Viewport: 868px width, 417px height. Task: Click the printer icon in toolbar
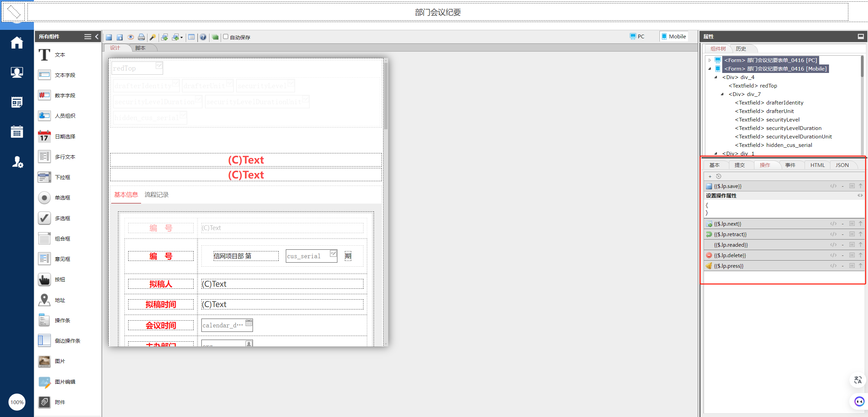141,37
